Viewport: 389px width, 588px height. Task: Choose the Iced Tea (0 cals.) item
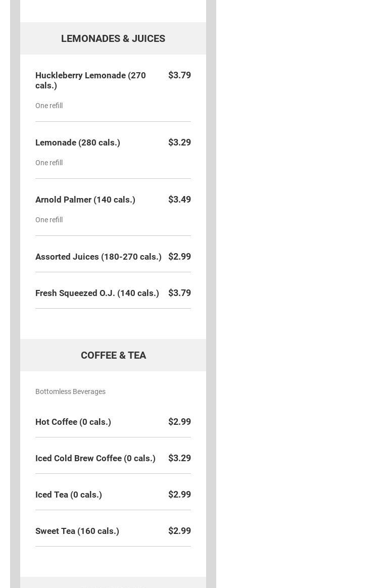(x=69, y=495)
